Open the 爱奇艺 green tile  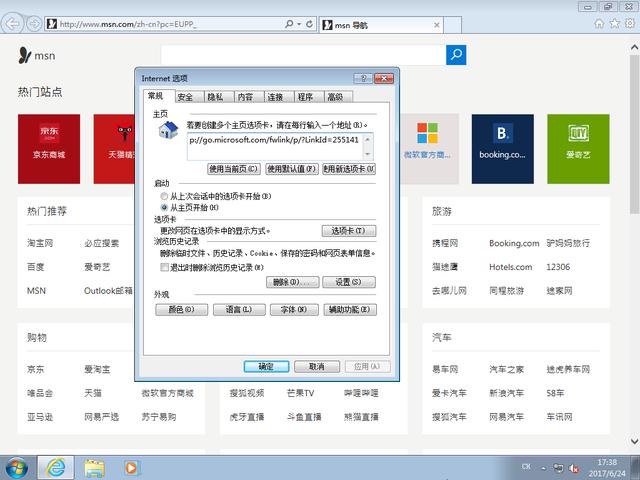click(x=578, y=149)
